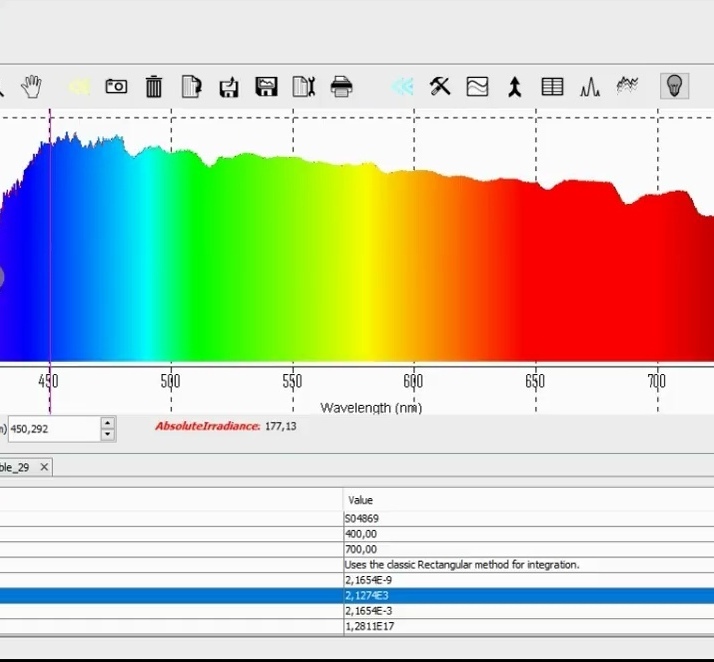Image resolution: width=714 pixels, height=662 pixels.
Task: Click the trash delete icon
Action: [154, 87]
